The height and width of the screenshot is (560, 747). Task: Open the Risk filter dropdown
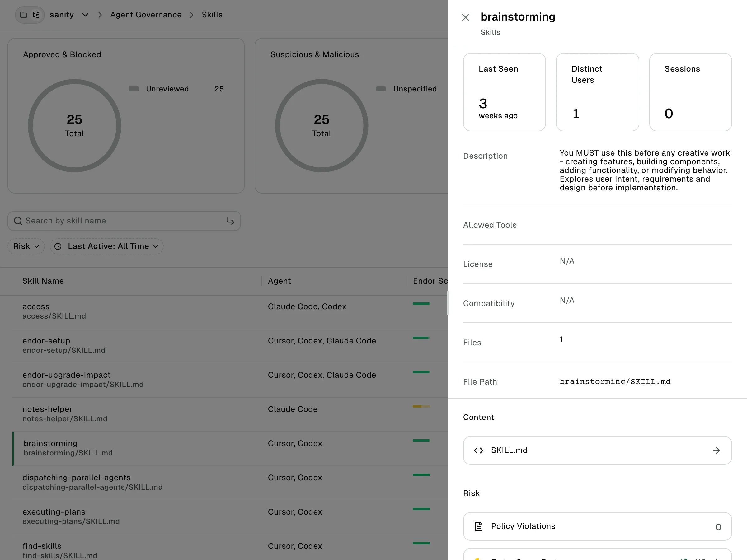tap(26, 246)
